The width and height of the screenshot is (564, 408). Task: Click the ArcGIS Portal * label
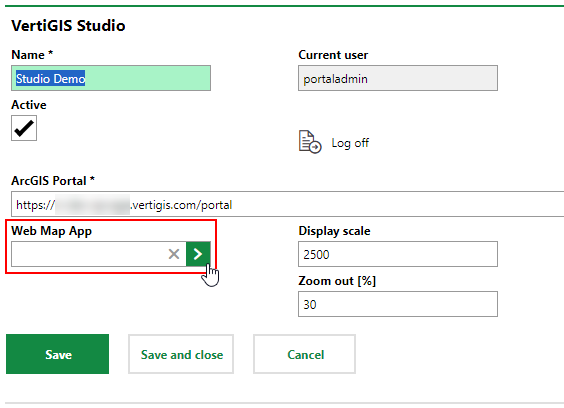click(x=53, y=180)
